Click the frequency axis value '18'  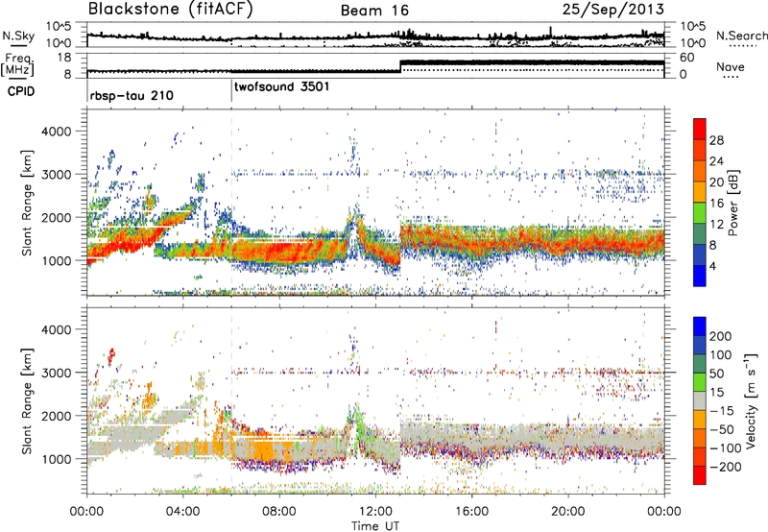[64, 58]
